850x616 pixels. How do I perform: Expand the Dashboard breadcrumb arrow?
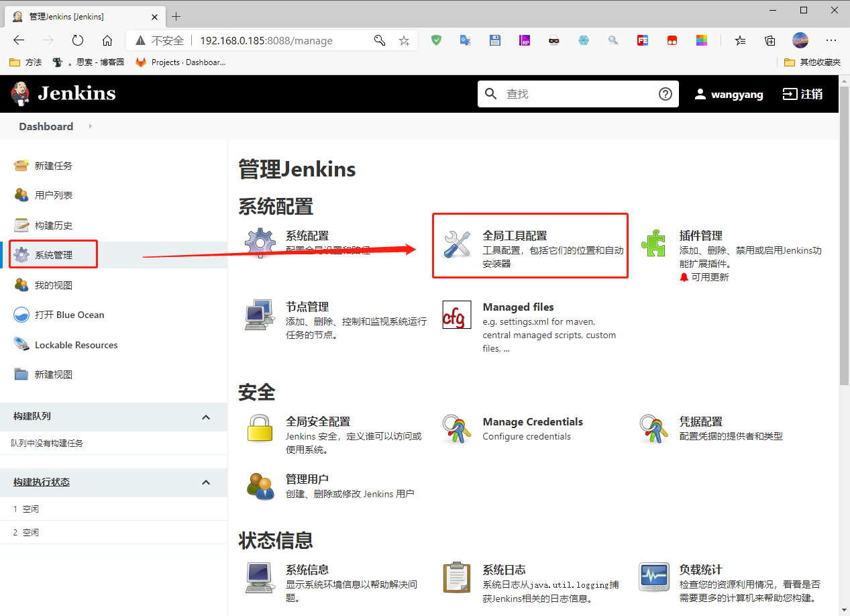click(x=90, y=126)
